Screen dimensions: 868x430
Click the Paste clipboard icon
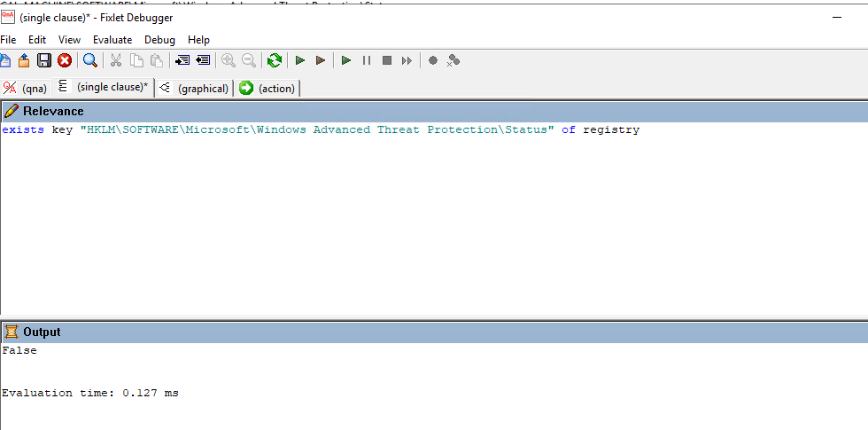158,60
